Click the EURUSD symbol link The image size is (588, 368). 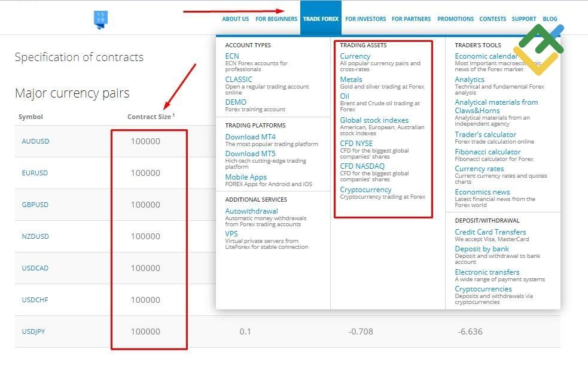35,173
